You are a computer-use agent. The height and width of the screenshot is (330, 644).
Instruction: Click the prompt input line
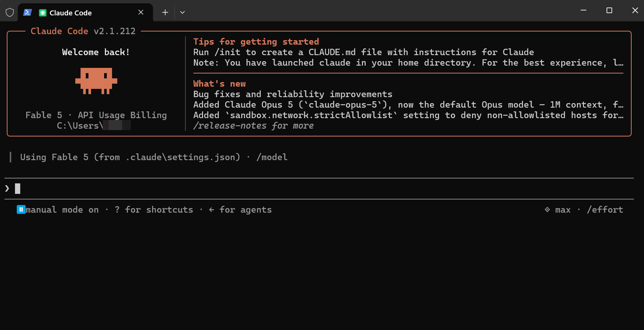tap(319, 188)
